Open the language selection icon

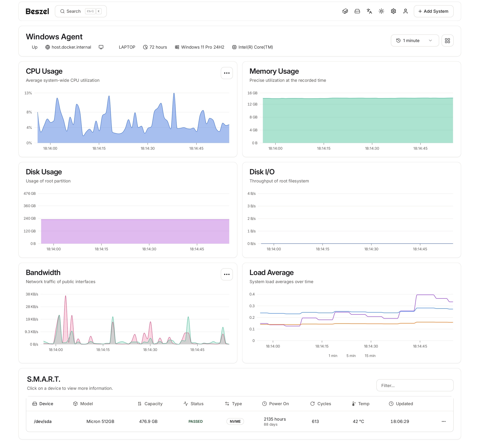click(369, 11)
